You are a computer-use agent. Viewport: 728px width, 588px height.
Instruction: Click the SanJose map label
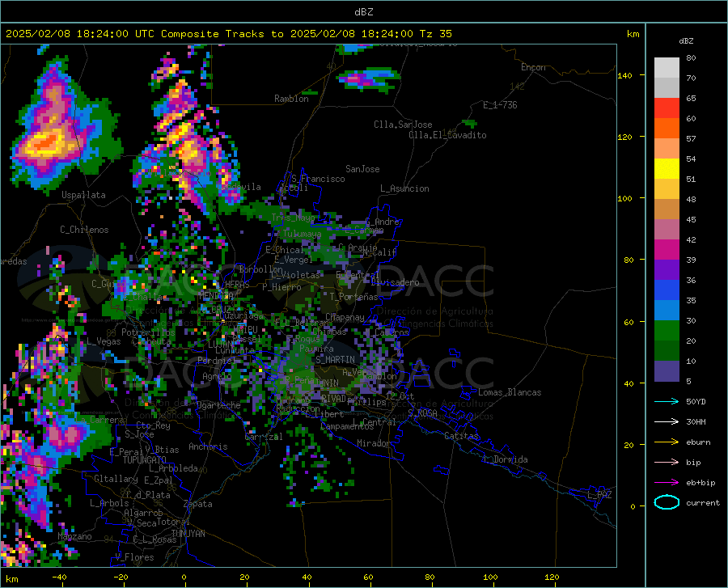[362, 169]
